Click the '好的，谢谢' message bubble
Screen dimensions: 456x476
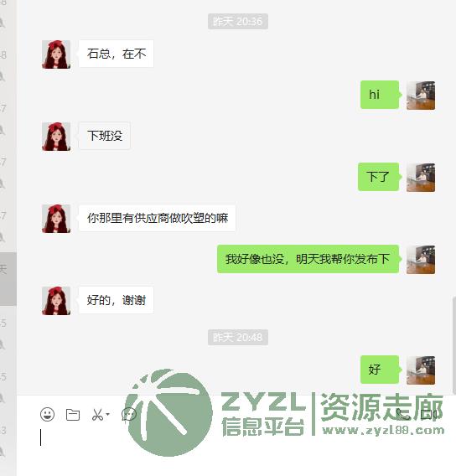point(116,300)
